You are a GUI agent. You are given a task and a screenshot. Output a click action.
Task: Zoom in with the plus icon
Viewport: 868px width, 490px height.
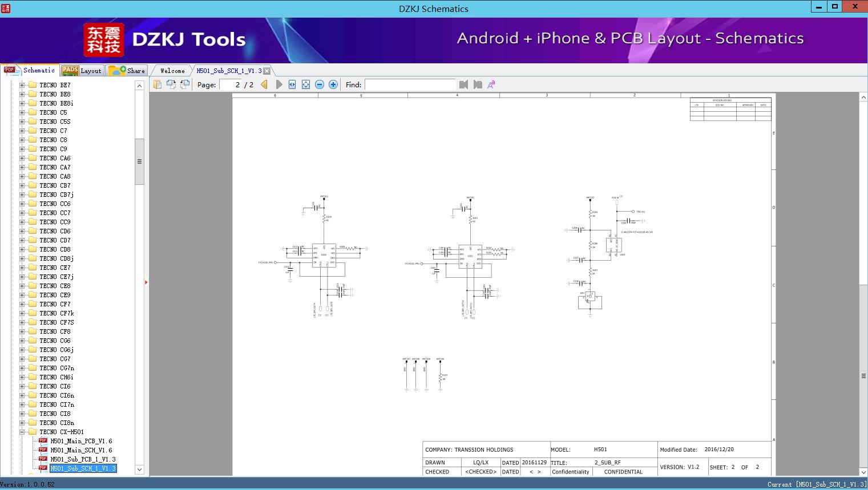(x=333, y=84)
